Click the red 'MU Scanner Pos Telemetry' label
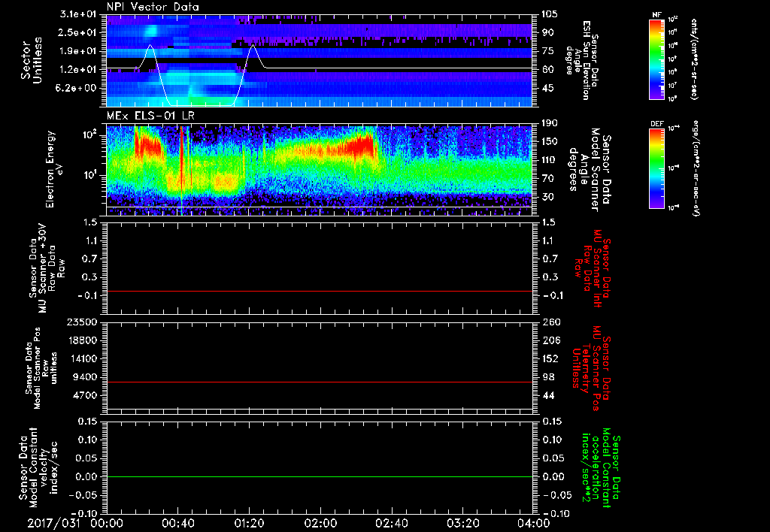 [x=593, y=368]
